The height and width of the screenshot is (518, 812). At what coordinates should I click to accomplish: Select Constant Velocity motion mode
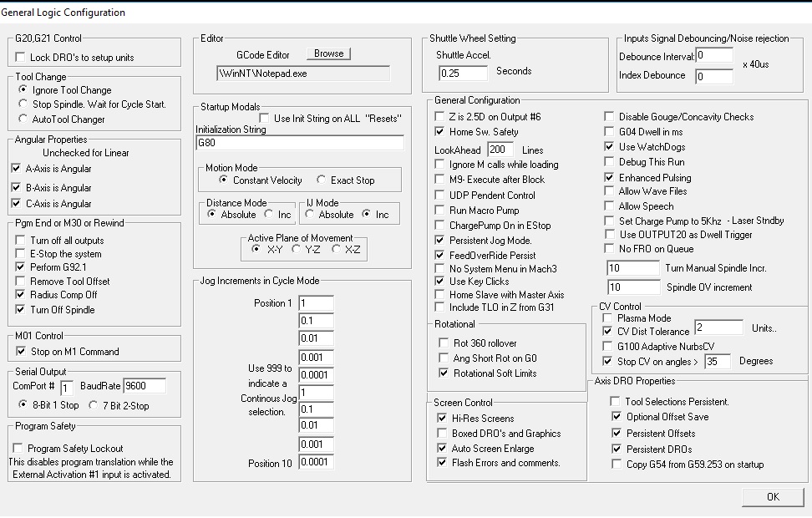(223, 180)
